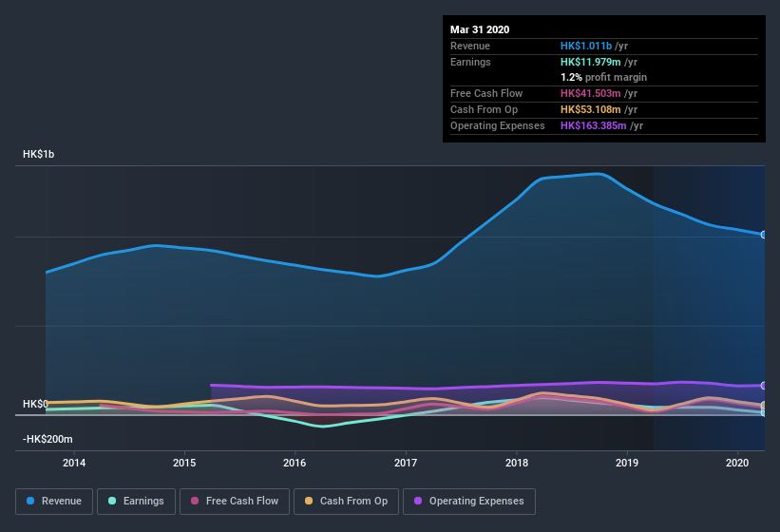
Task: Click the 2014 x-axis label
Action: 74,463
